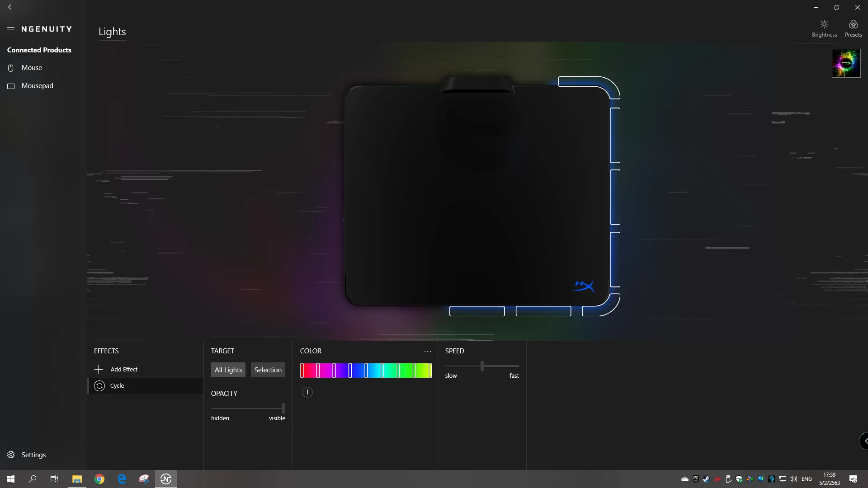Open the clock and calendar flyout
The image size is (868, 488).
click(x=830, y=479)
